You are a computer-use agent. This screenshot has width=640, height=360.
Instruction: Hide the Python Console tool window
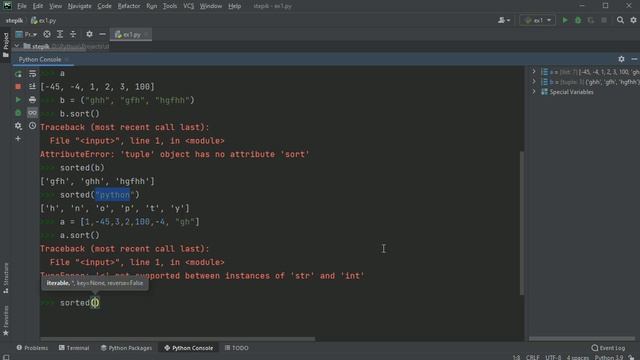tap(634, 59)
